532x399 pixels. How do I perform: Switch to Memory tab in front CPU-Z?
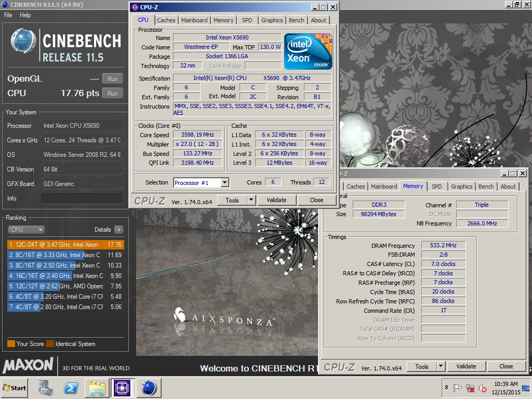tap(223, 20)
